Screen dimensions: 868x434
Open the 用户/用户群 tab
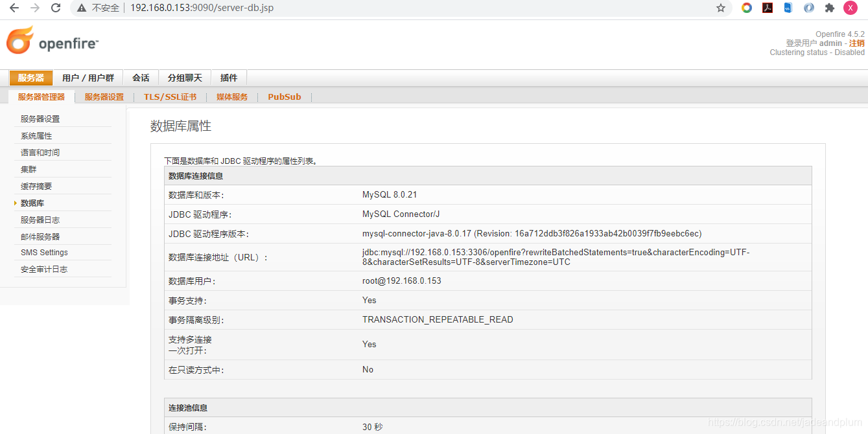pos(88,78)
